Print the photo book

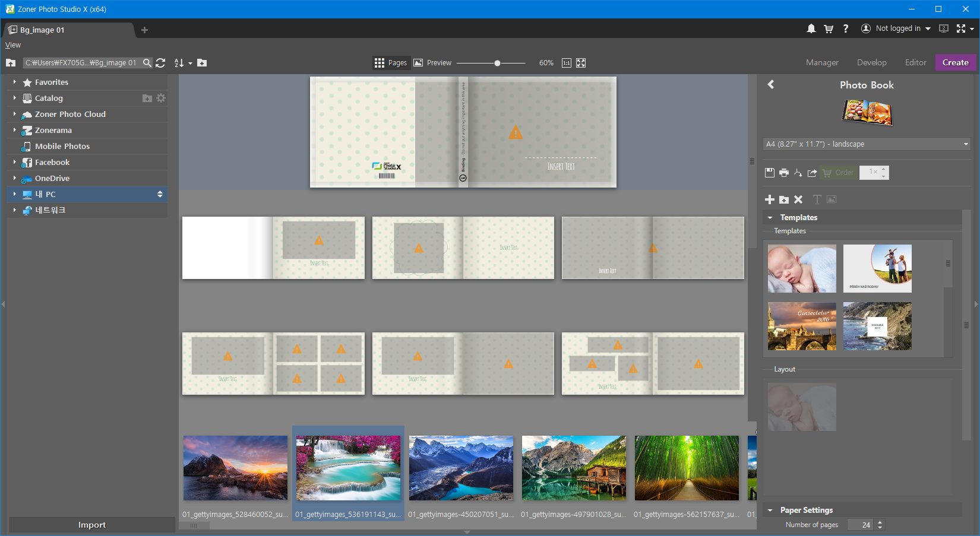tap(784, 173)
